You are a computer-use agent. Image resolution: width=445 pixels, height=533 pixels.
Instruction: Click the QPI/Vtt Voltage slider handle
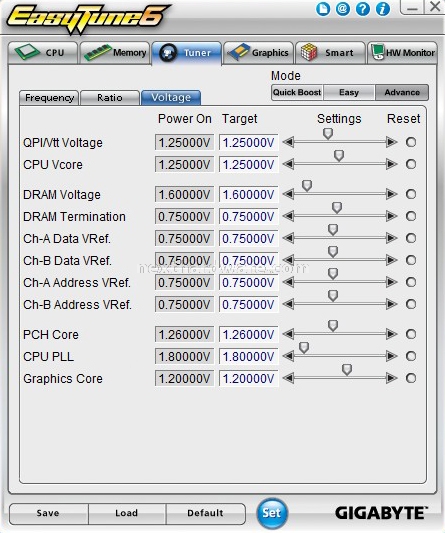(x=328, y=134)
